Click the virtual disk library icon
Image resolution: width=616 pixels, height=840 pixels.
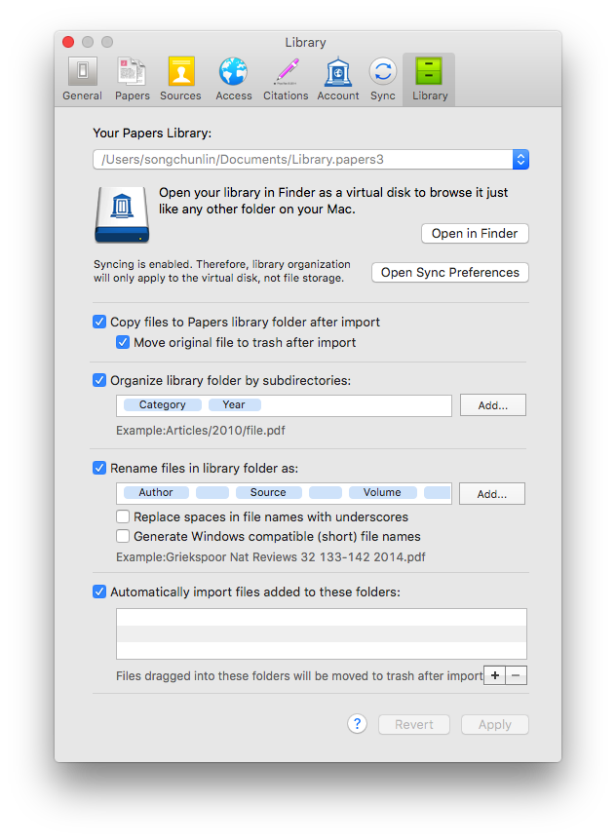(x=122, y=214)
